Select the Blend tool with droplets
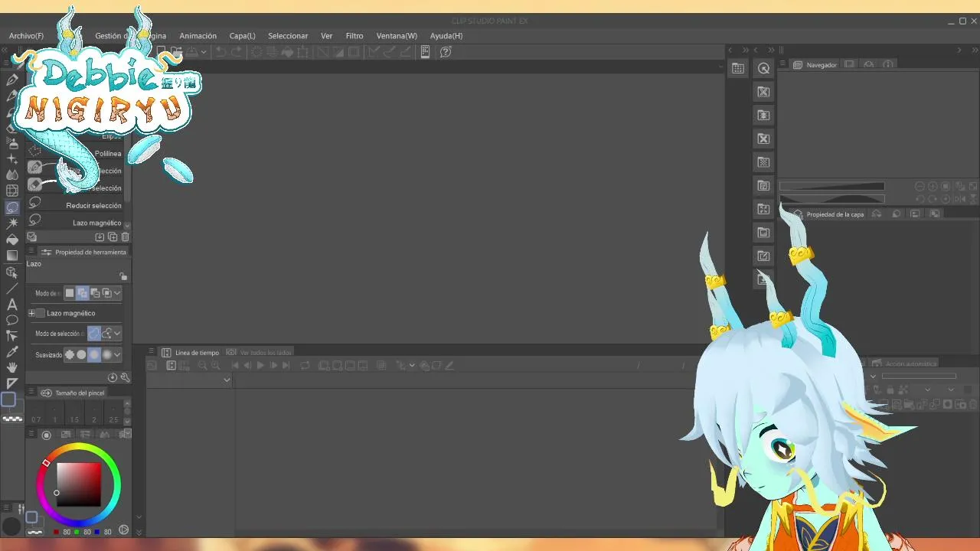Viewport: 980px width, 551px height. [x=12, y=175]
